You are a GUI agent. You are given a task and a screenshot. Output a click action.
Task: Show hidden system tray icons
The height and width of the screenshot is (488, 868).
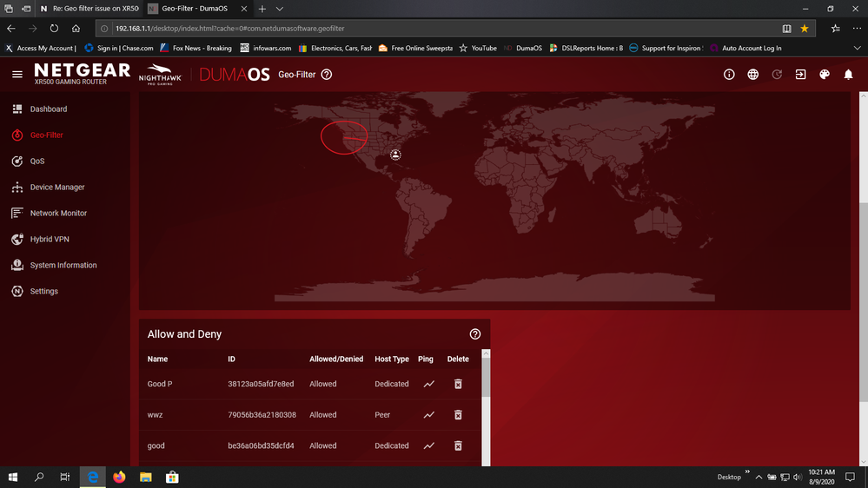tap(759, 477)
